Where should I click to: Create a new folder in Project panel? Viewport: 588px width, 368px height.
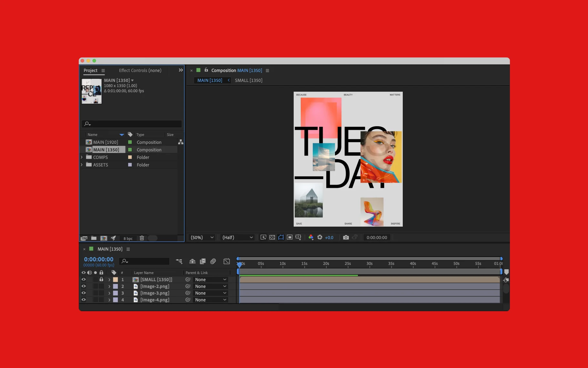(x=94, y=238)
